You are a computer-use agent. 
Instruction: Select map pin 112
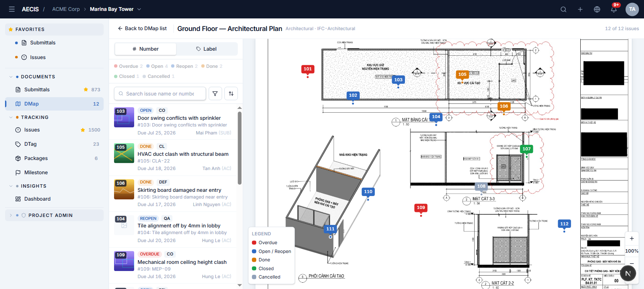pyautogui.click(x=564, y=224)
